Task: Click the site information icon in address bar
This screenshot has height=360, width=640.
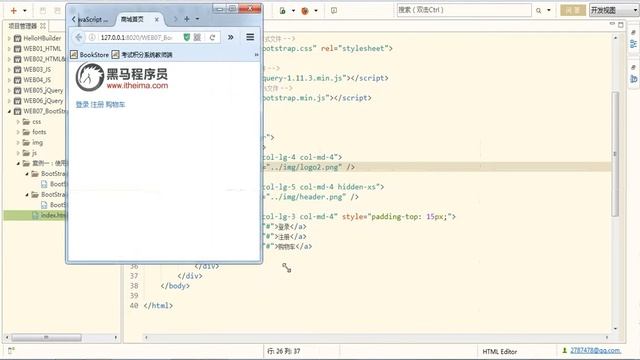Action: pyautogui.click(x=92, y=37)
